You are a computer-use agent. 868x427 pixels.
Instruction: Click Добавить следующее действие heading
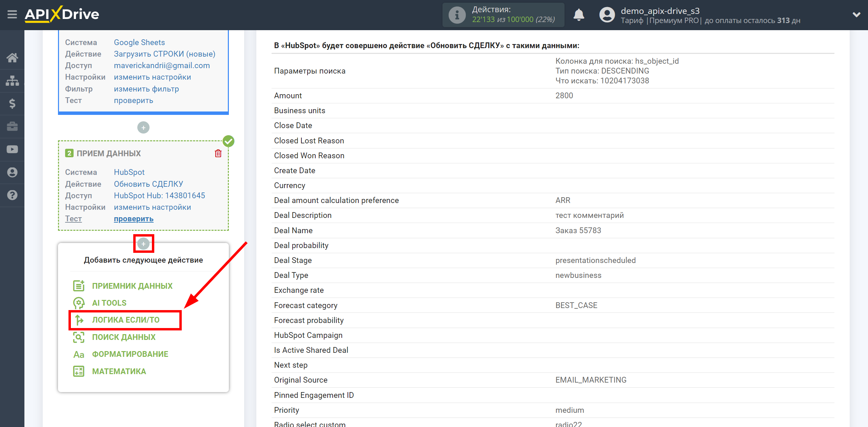point(143,260)
